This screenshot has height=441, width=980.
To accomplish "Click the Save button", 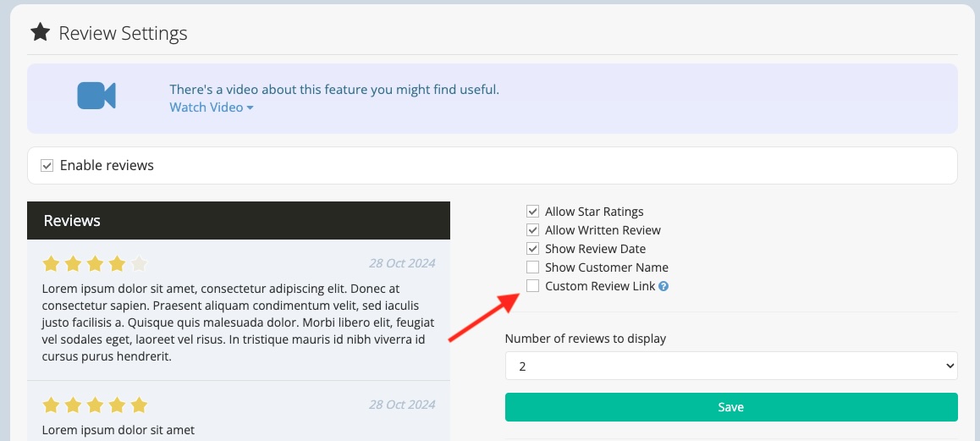I will click(731, 407).
